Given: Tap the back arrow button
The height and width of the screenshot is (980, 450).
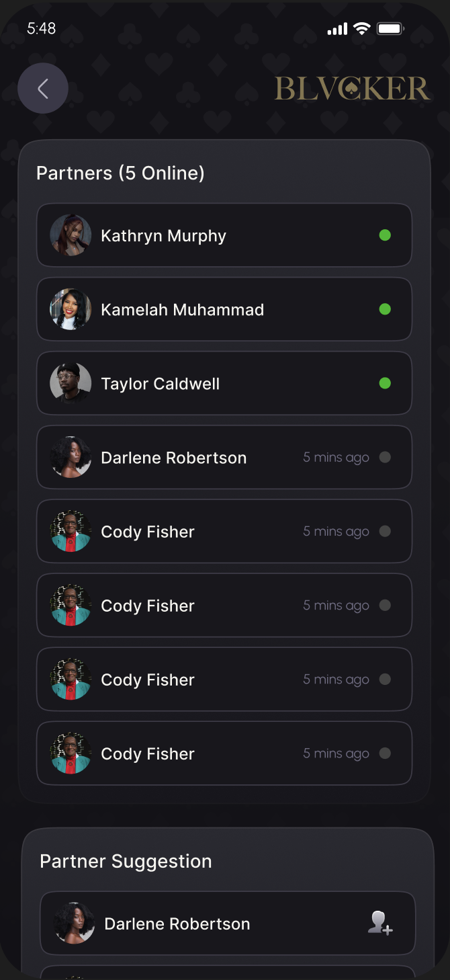Looking at the screenshot, I should [43, 88].
